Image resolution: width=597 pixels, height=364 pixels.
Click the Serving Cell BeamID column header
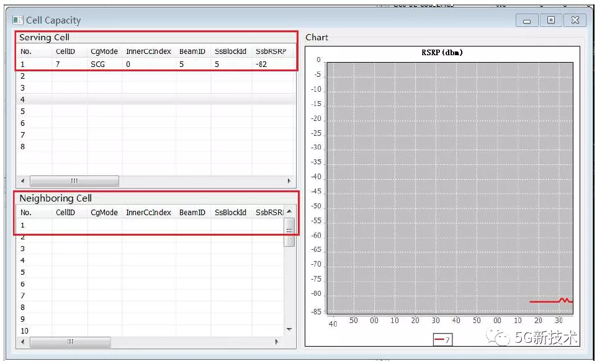[x=192, y=51]
